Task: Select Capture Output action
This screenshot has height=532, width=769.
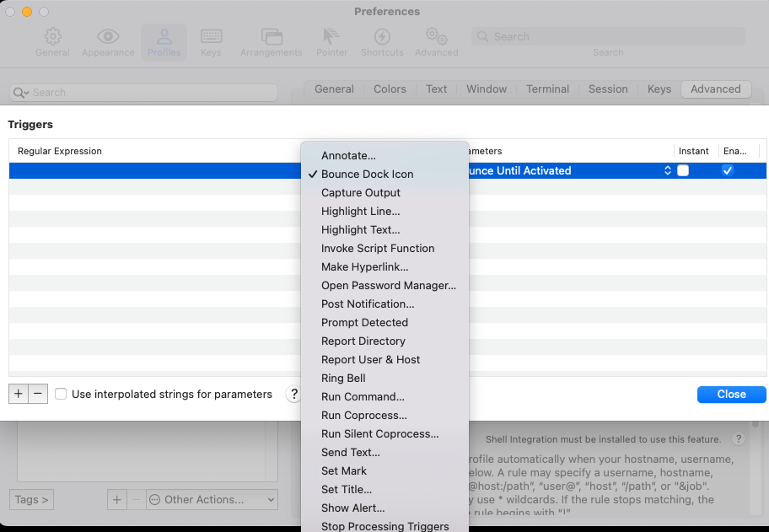Action: [385, 193]
